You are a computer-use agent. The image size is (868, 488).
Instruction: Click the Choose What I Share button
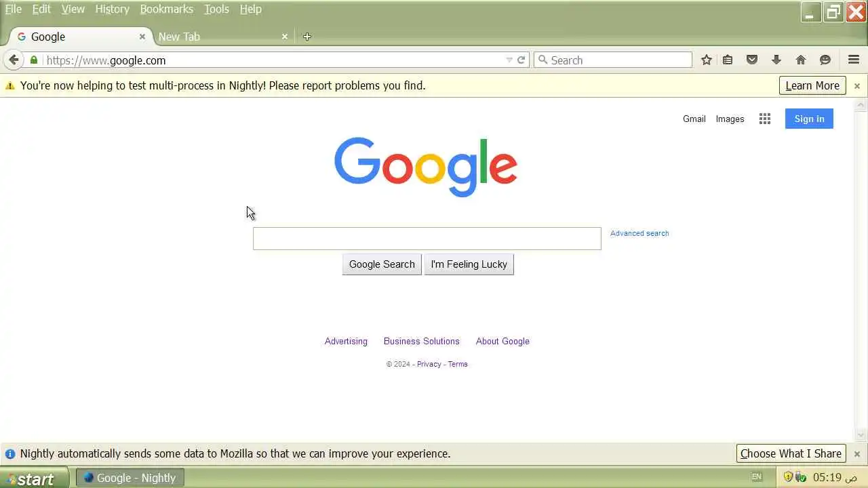[x=791, y=453]
